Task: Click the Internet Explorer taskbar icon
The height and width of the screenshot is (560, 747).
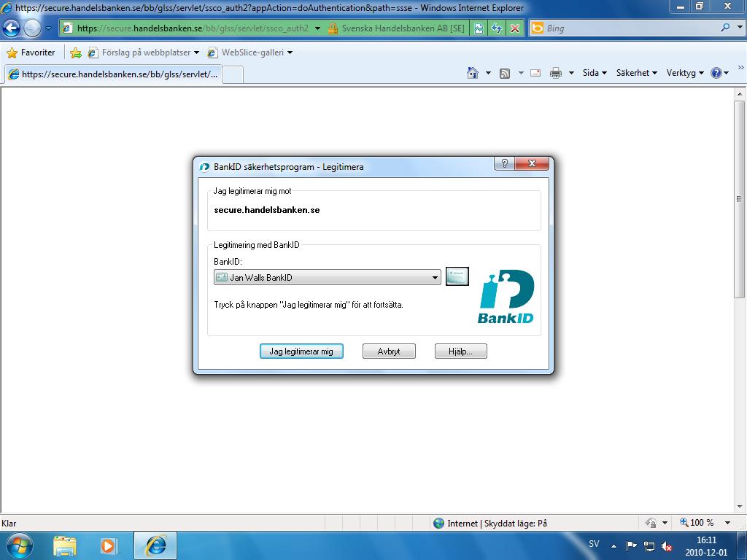Action: [155, 545]
